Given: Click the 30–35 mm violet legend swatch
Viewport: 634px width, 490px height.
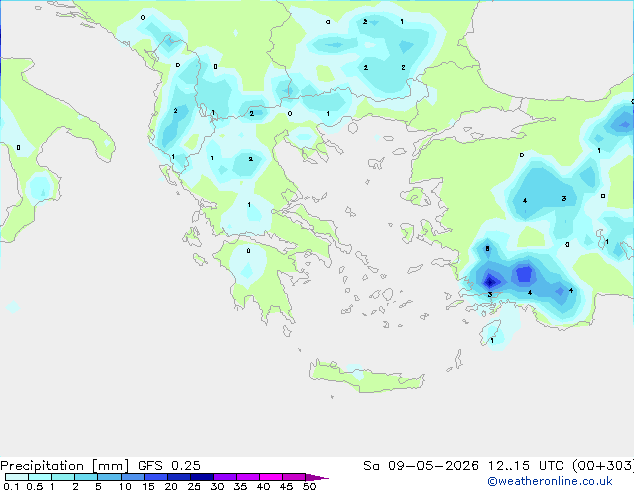Looking at the screenshot, I should (x=225, y=477).
